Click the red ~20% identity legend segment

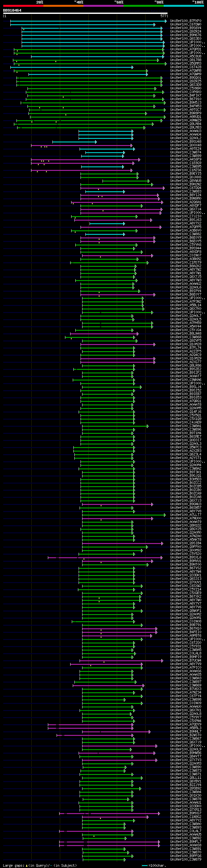tap(23, 6)
